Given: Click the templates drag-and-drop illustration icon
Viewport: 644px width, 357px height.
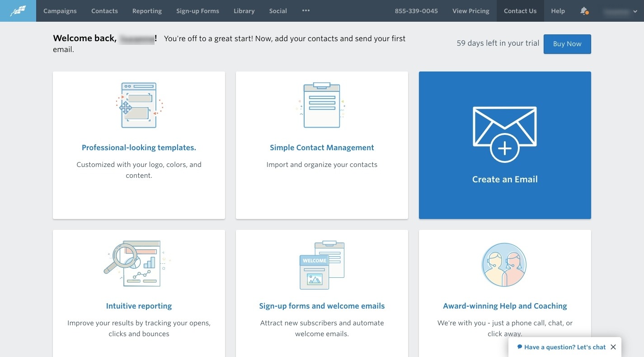Looking at the screenshot, I should coord(139,105).
